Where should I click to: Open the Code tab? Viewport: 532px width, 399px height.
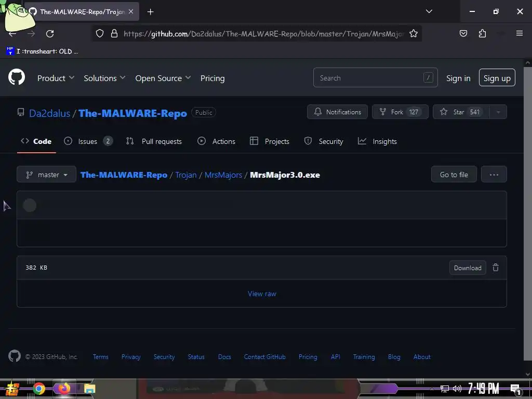(36, 141)
